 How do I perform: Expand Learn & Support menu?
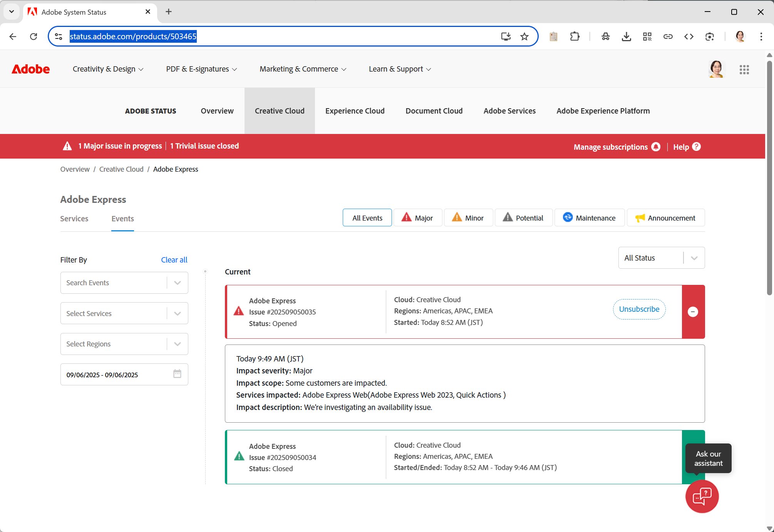400,69
